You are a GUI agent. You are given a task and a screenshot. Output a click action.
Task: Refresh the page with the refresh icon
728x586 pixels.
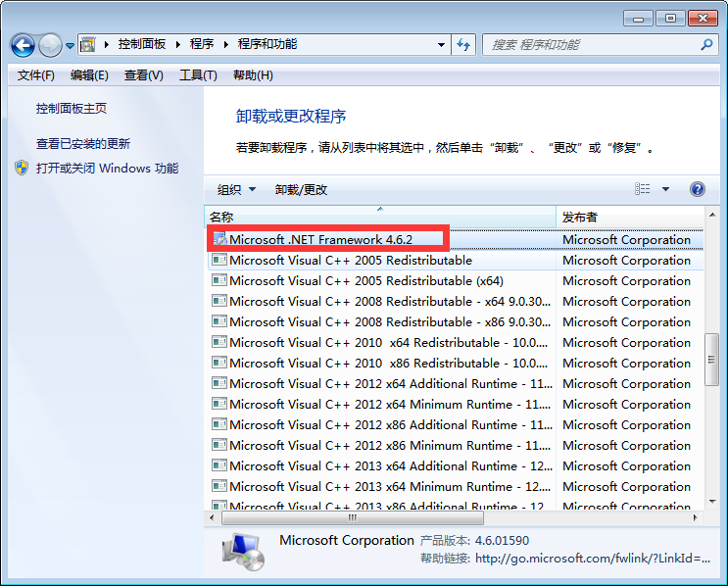coord(463,45)
